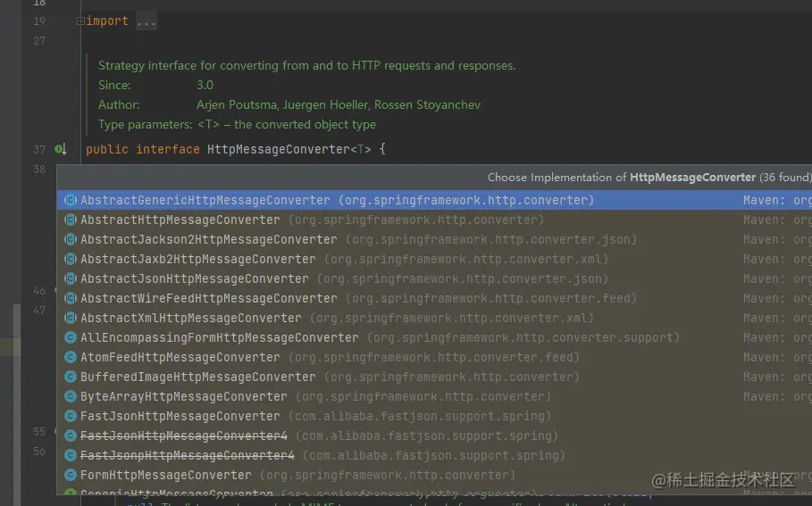
Task: Select AbstractJackson2HttpMessageConverter entry
Action: 434,239
